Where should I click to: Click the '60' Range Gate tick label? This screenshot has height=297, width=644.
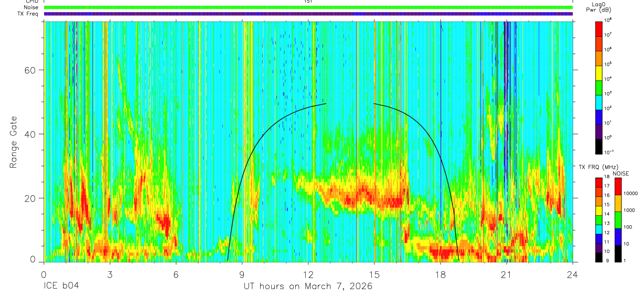[x=31, y=70]
